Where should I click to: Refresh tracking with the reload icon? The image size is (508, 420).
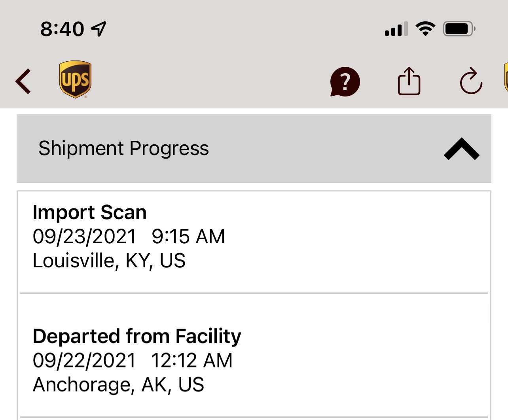[x=471, y=81]
